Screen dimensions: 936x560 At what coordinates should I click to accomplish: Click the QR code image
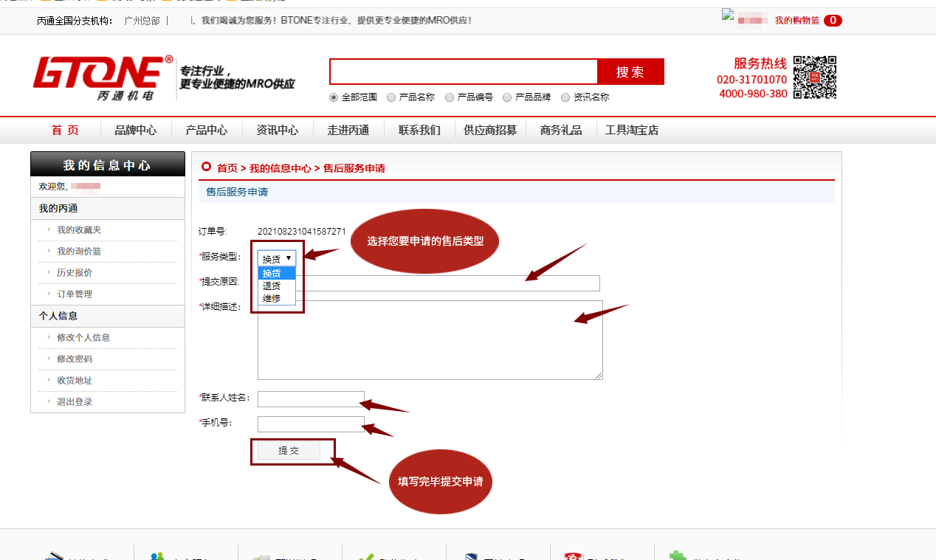click(815, 77)
